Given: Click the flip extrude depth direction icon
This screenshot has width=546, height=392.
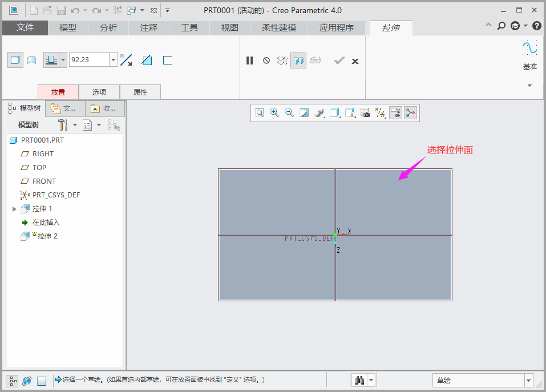Looking at the screenshot, I should pyautogui.click(x=126, y=60).
